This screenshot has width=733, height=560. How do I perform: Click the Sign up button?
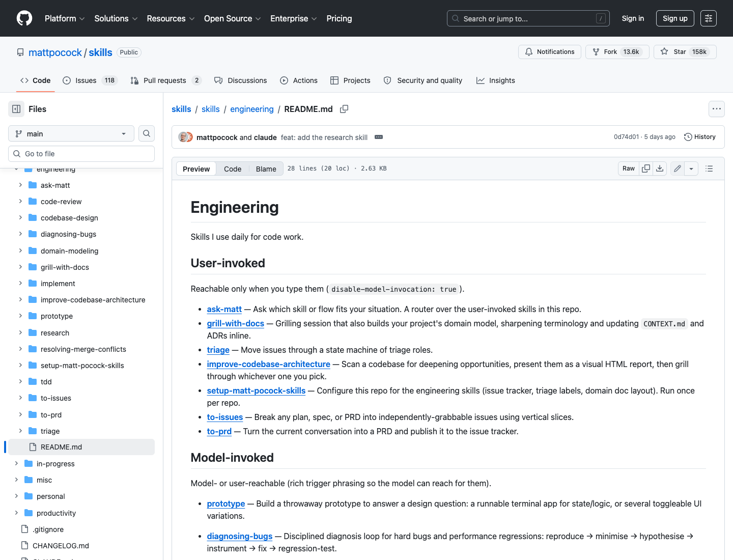[675, 18]
